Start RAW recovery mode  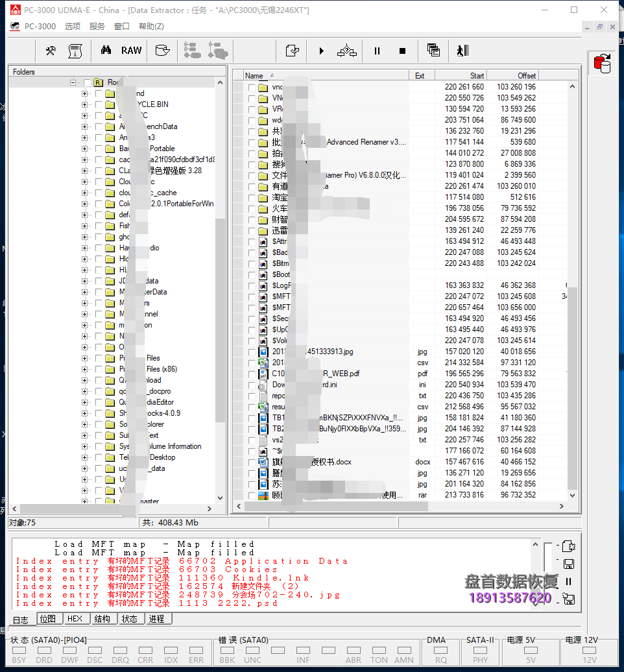[131, 51]
